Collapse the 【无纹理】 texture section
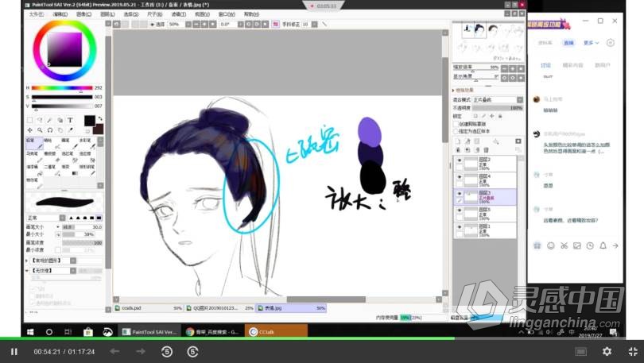644x363 pixels. coord(27,271)
